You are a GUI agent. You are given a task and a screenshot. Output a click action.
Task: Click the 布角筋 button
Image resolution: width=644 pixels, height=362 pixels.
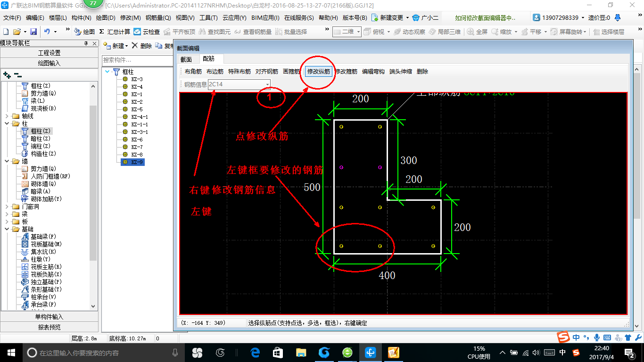(193, 71)
